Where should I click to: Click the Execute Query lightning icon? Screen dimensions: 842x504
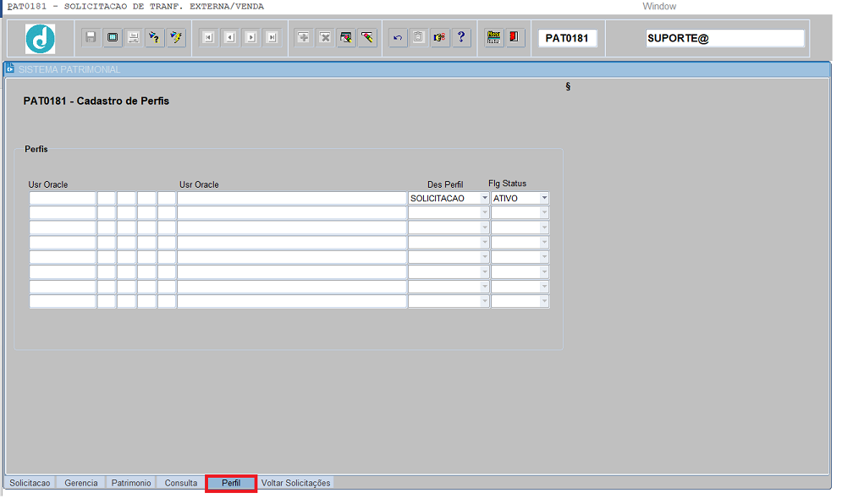tap(176, 38)
